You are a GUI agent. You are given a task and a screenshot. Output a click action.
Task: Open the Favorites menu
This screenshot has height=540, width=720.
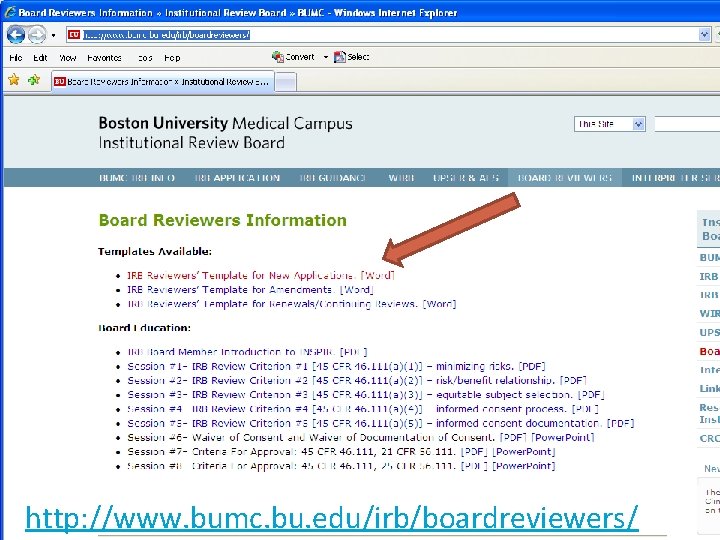coord(104,57)
